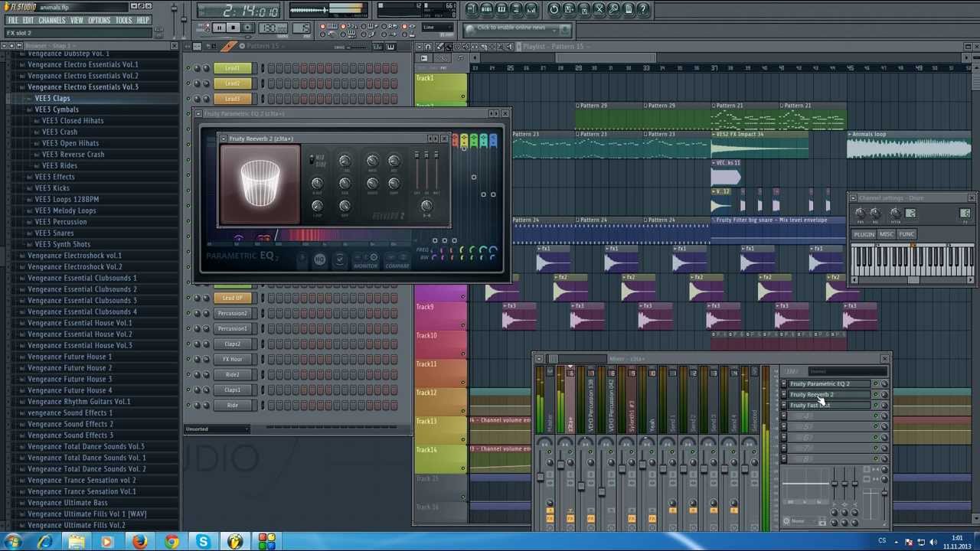Open Firefox from the taskbar
Viewport: 980px width, 551px height.
tap(139, 542)
